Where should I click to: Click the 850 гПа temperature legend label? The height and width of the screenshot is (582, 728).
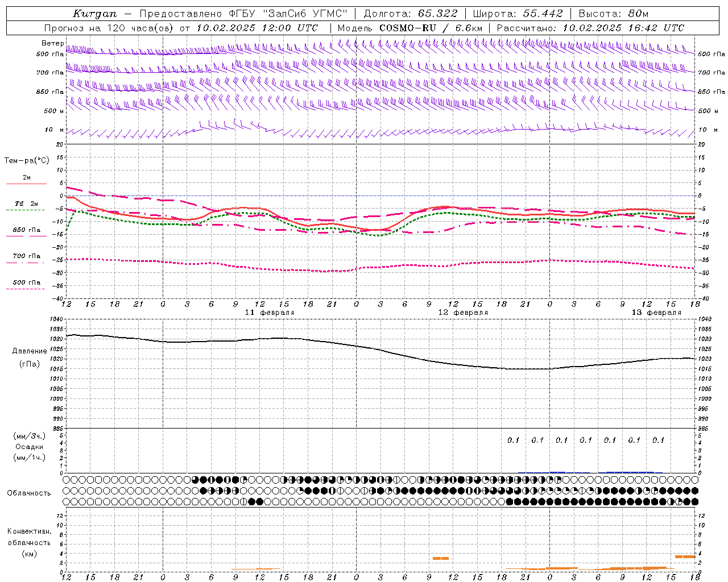[x=27, y=230]
